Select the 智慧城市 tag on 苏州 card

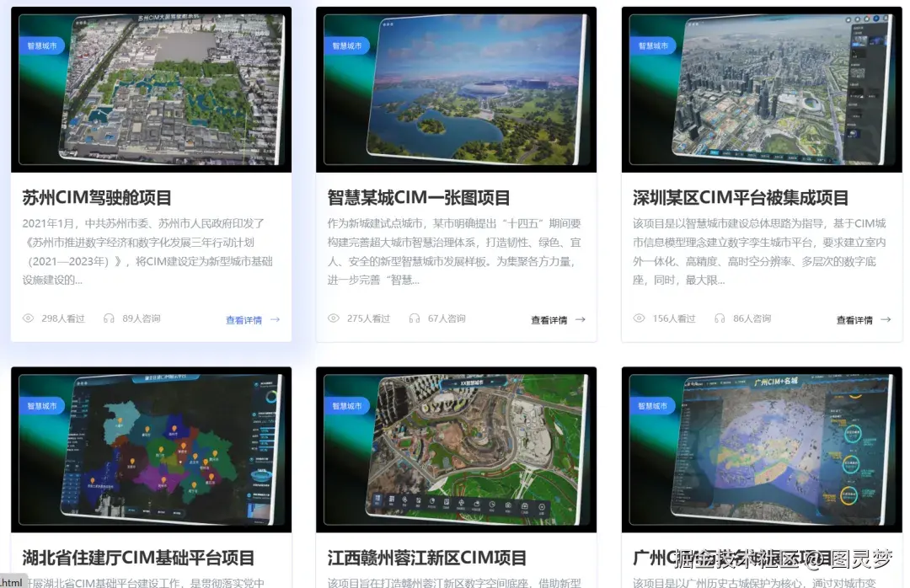click(x=43, y=45)
